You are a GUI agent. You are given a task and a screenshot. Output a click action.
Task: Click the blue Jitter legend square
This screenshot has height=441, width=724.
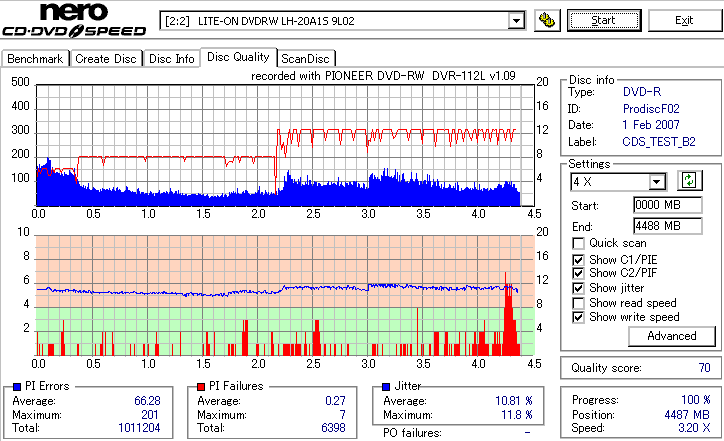point(386,387)
